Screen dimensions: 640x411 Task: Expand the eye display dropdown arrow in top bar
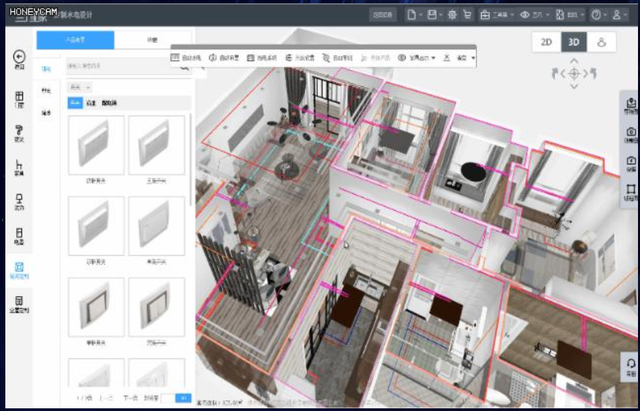click(x=548, y=15)
